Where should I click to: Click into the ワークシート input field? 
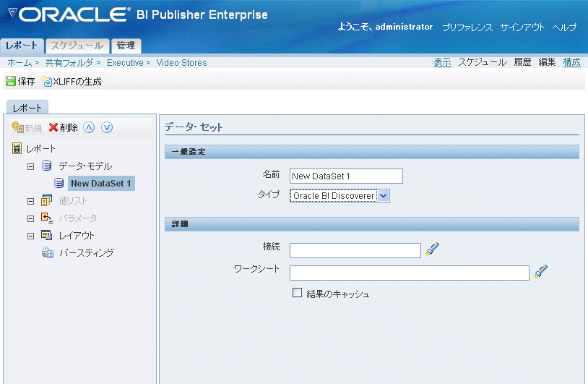coord(409,273)
